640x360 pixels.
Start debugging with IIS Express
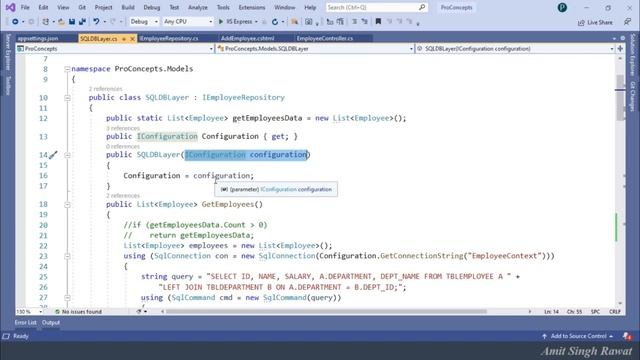pos(235,22)
